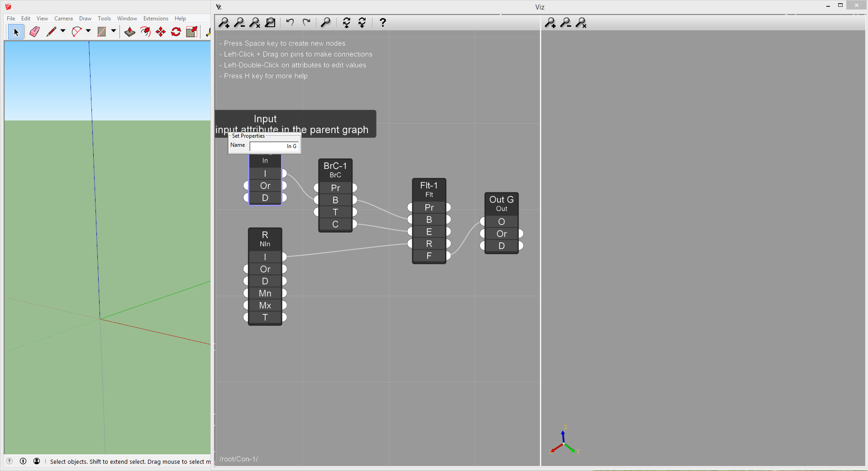Open the Extensions menu

156,19
